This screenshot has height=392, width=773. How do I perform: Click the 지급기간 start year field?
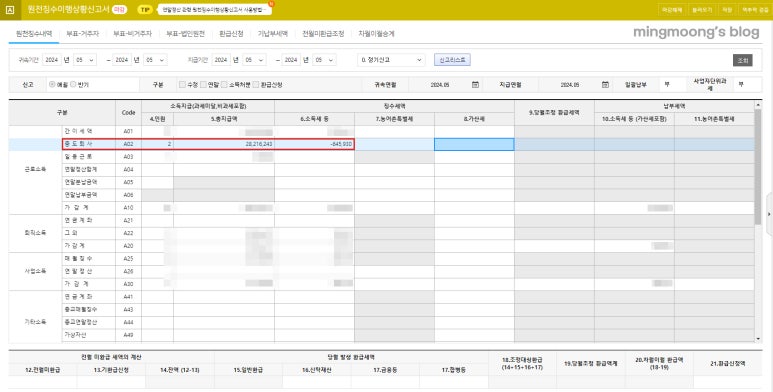click(221, 60)
